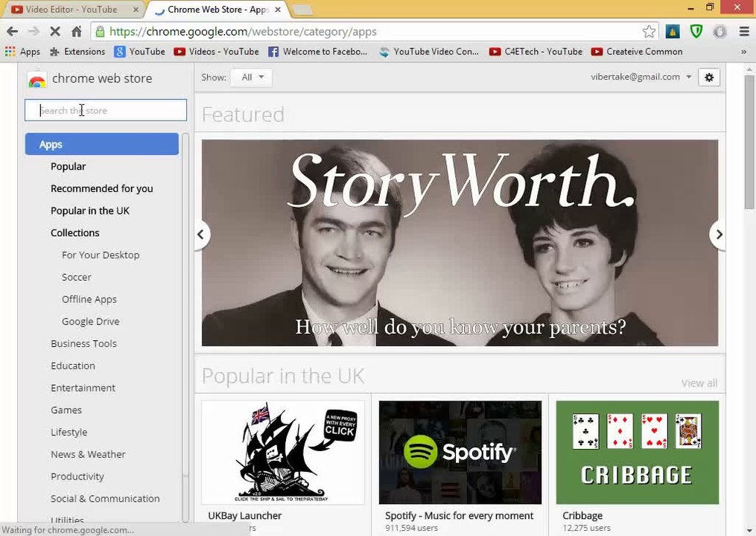Show next featured banner

(718, 234)
